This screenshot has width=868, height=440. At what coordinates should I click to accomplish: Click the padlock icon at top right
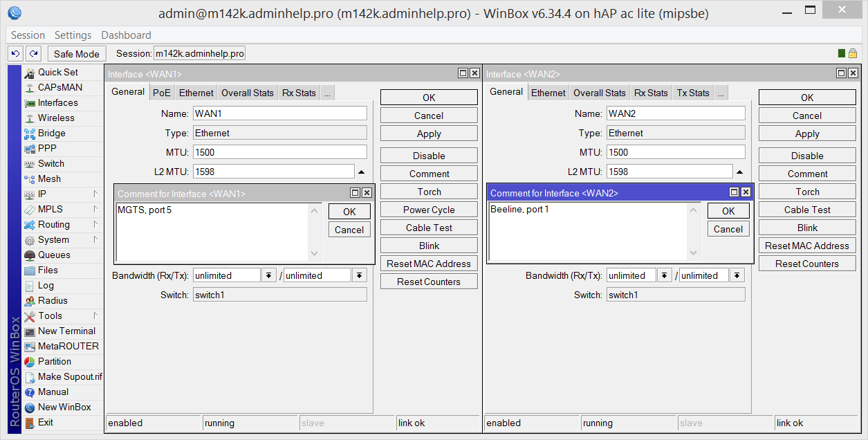pyautogui.click(x=853, y=53)
